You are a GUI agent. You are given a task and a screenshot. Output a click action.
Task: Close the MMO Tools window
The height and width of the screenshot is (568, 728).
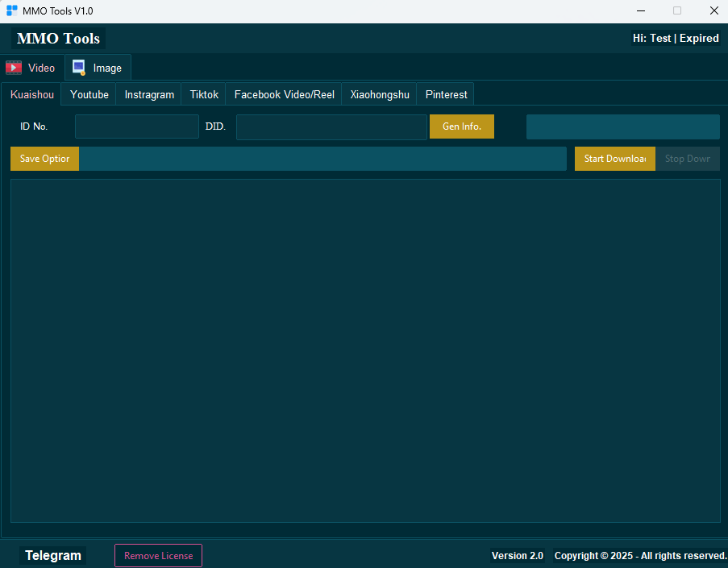coord(714,10)
